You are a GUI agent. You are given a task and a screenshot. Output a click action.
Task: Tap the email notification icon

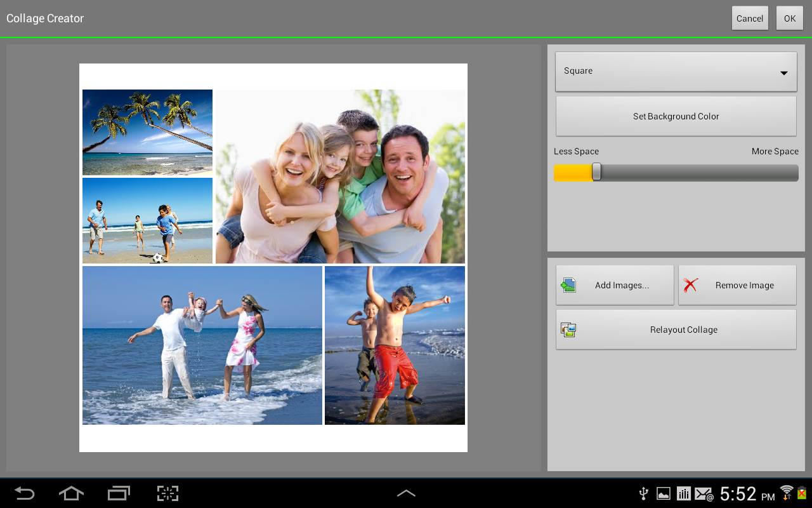704,493
